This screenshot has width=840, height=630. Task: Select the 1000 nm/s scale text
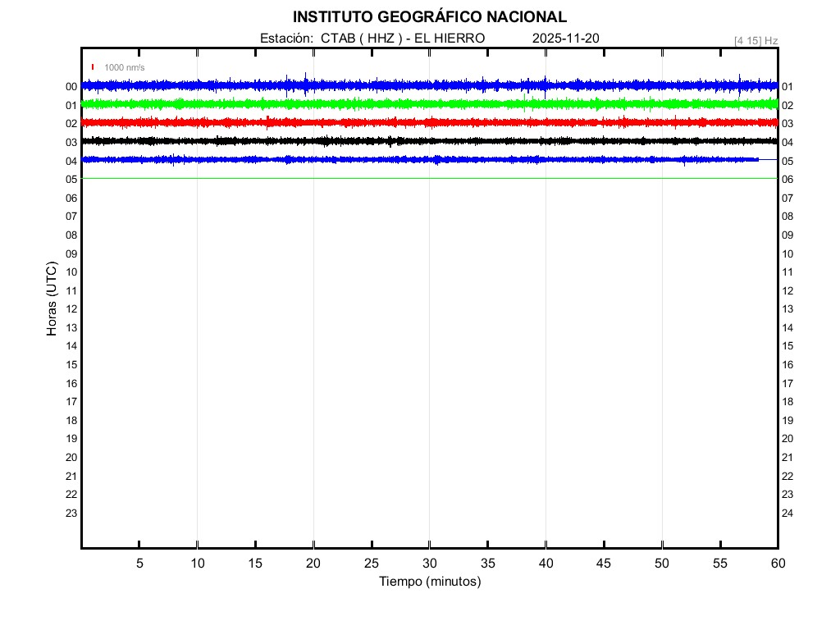click(125, 67)
